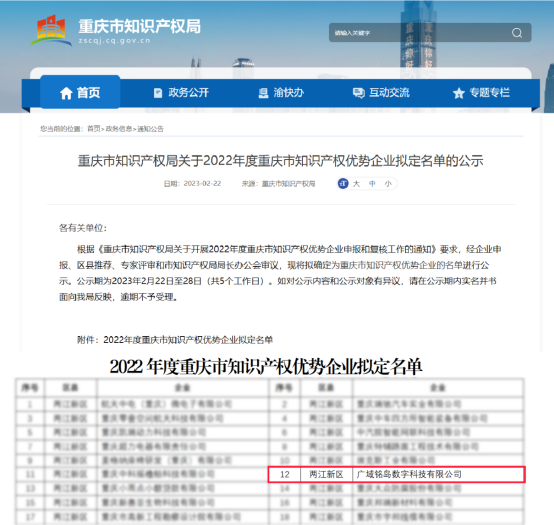Set font size to 大
The width and height of the screenshot is (554, 525).
(356, 184)
